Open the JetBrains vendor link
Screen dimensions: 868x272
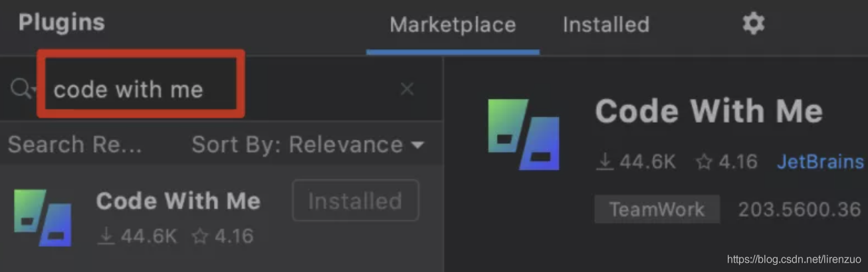coord(820,161)
